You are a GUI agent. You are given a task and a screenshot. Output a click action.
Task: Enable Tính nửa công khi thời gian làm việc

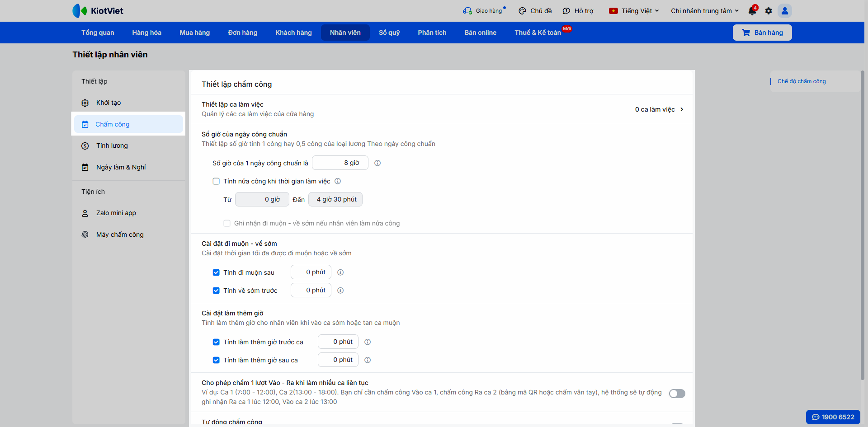click(216, 181)
